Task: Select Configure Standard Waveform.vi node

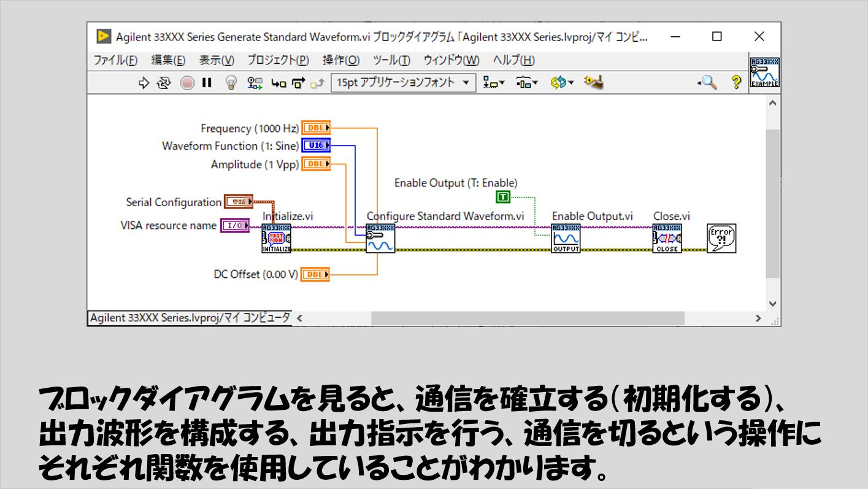Action: (381, 239)
